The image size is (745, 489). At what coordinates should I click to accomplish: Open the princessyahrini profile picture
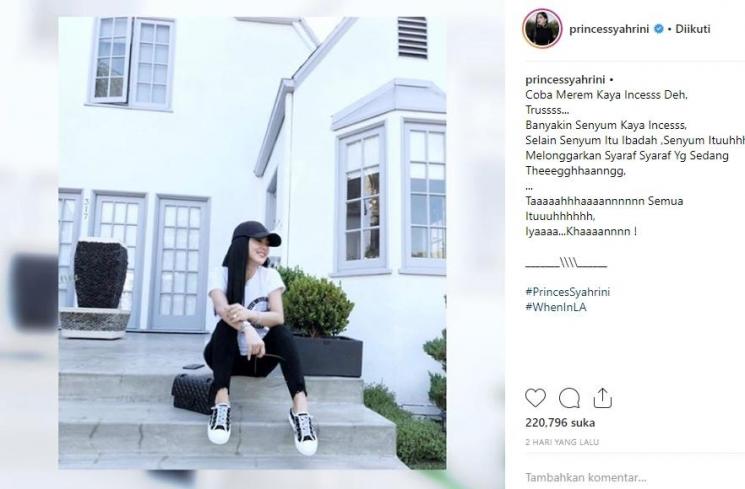click(542, 29)
